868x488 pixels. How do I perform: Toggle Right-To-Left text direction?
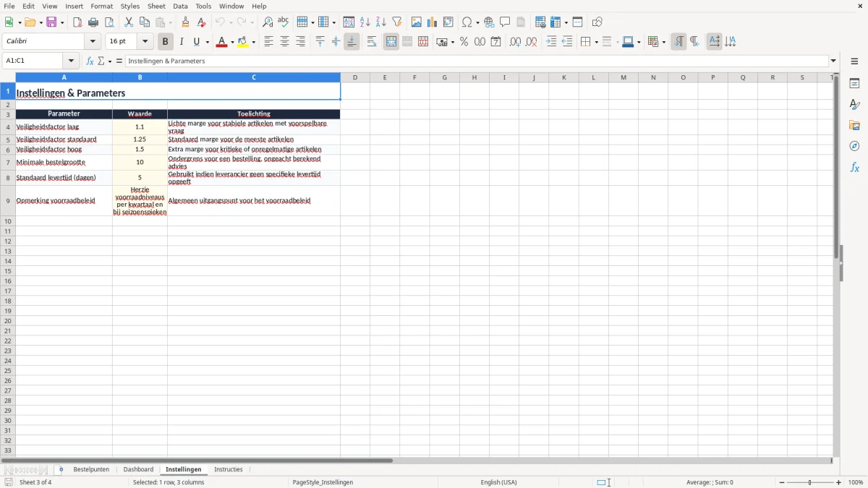[694, 42]
